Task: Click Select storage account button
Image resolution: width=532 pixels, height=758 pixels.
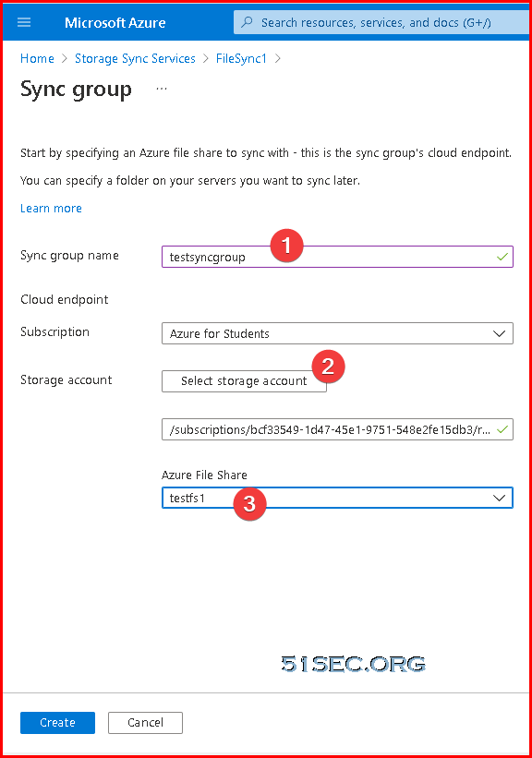Action: tap(244, 381)
